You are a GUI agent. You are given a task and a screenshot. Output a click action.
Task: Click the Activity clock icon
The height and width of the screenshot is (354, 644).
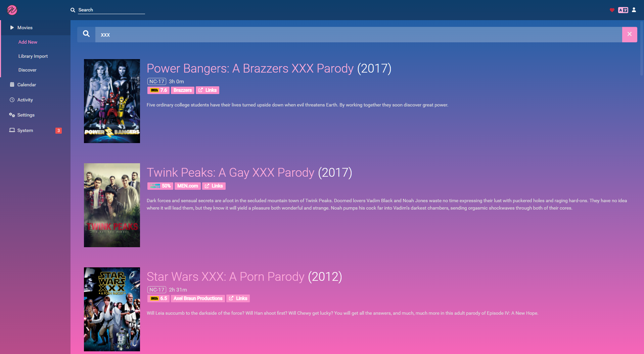click(12, 100)
